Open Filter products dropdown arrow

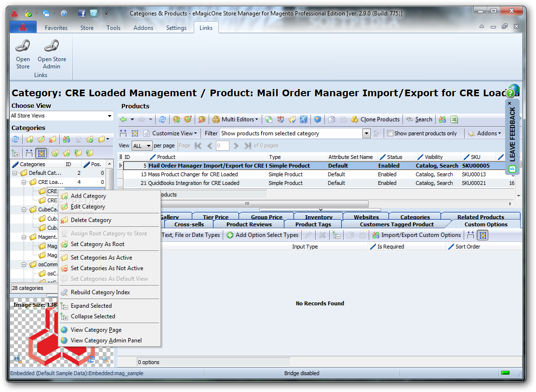click(366, 133)
